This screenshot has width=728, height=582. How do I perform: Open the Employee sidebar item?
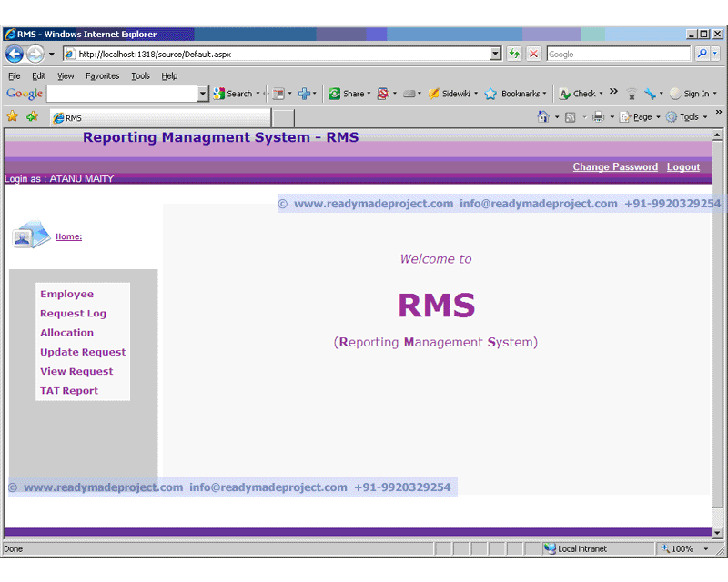(66, 295)
